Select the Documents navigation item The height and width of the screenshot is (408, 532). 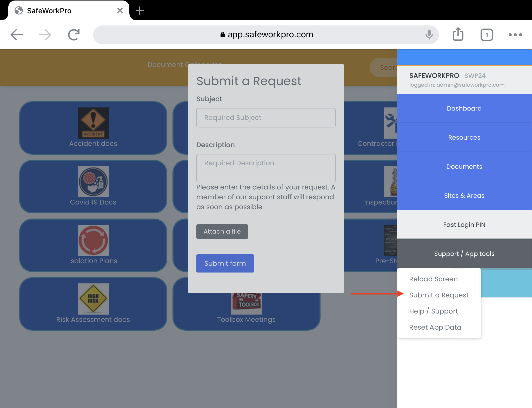pyautogui.click(x=464, y=166)
